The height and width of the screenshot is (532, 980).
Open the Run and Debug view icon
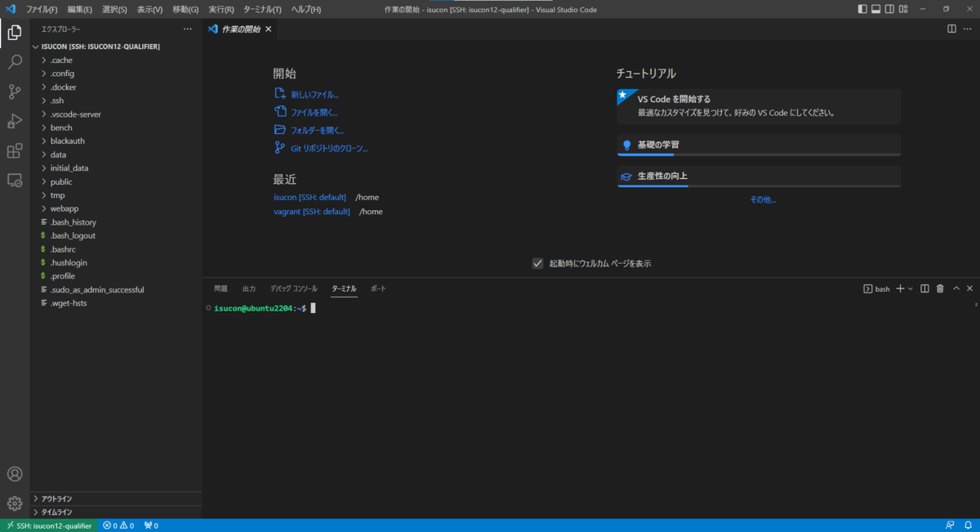click(x=15, y=121)
